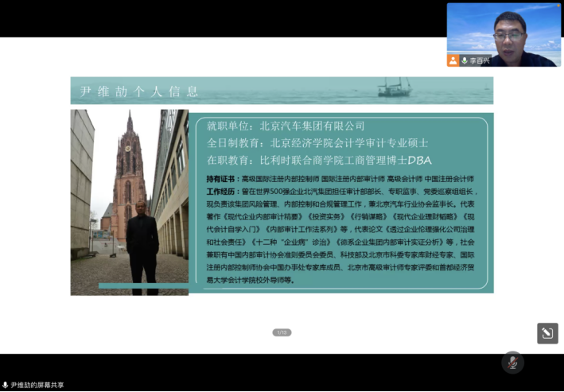Viewport: 564px width, 392px height.
Task: Click the orange host icon on video thumbnail
Action: 453,60
